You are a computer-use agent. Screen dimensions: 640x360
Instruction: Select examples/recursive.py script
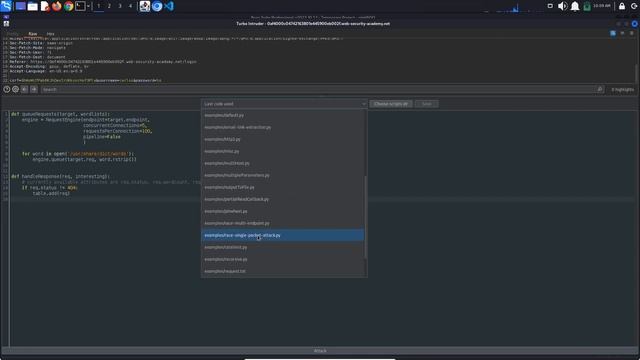[x=283, y=259]
